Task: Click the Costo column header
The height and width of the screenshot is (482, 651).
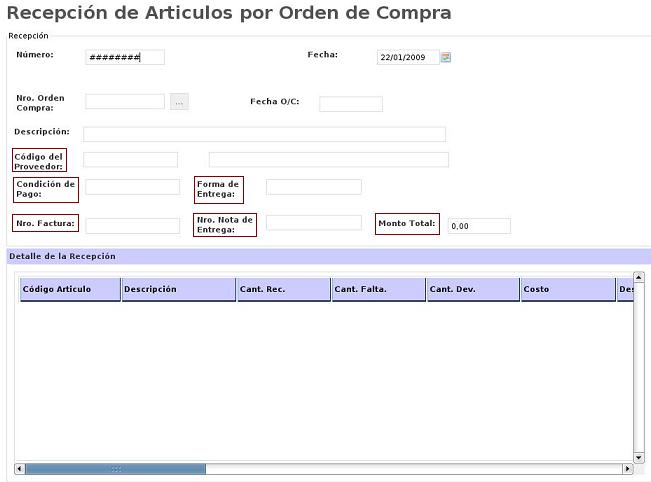Action: coord(566,289)
